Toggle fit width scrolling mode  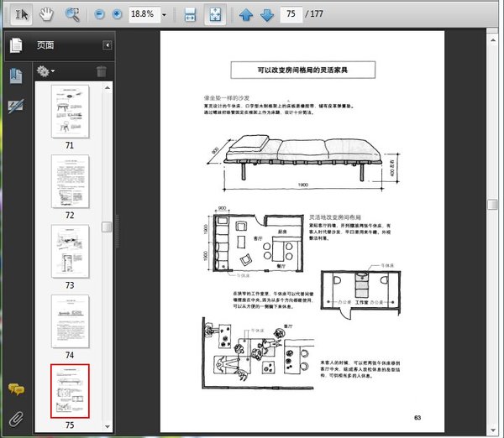(x=190, y=14)
